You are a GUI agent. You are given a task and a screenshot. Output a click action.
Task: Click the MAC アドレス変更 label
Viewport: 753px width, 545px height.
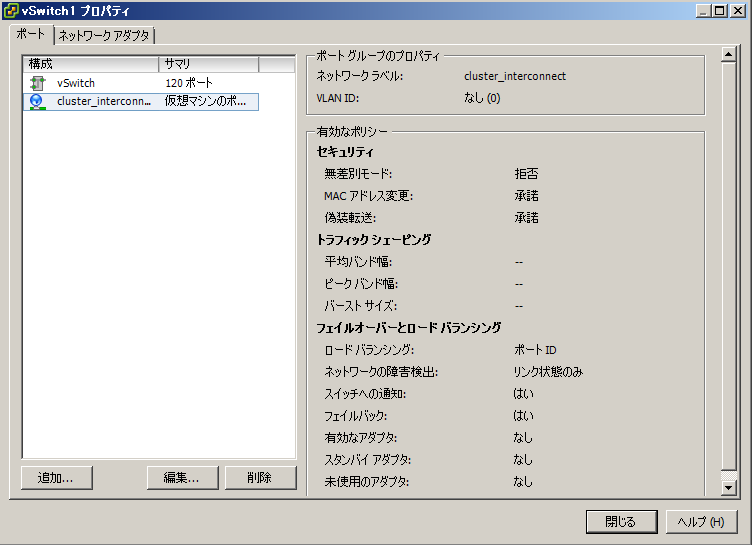[x=368, y=196]
